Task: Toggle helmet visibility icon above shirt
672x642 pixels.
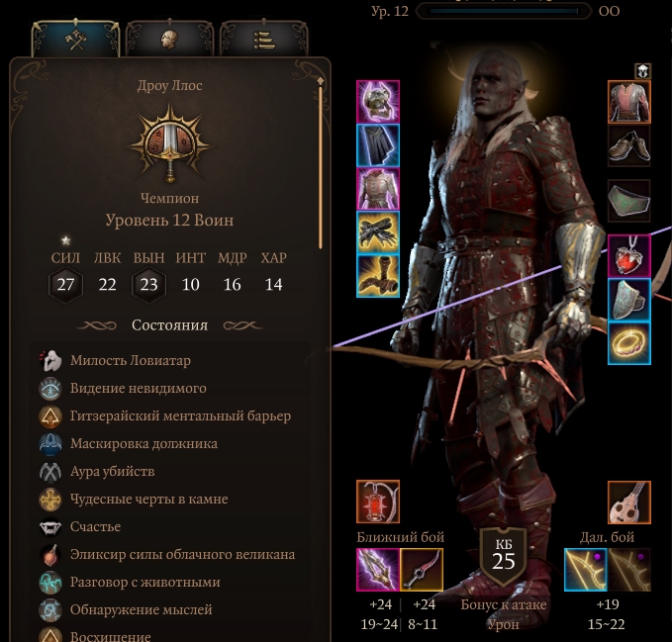Action: tap(643, 71)
